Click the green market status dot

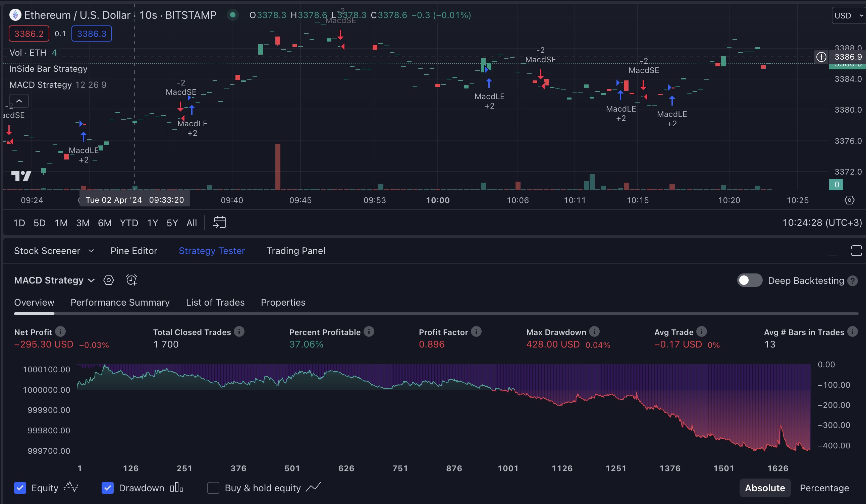pyautogui.click(x=233, y=15)
